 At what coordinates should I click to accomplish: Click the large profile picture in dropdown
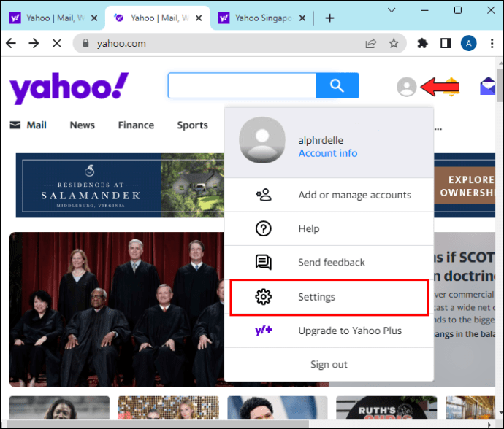(262, 140)
